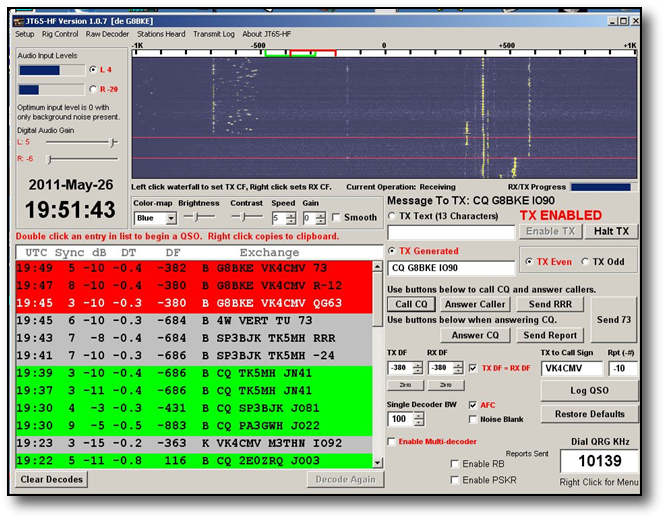Screen dimensions: 665x519
Task: Open the Rig Control menu
Action: tap(59, 33)
